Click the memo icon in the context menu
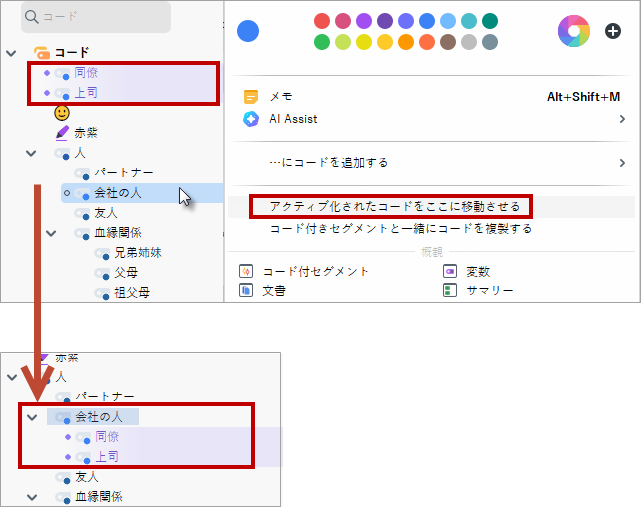This screenshot has width=641, height=507. click(251, 97)
